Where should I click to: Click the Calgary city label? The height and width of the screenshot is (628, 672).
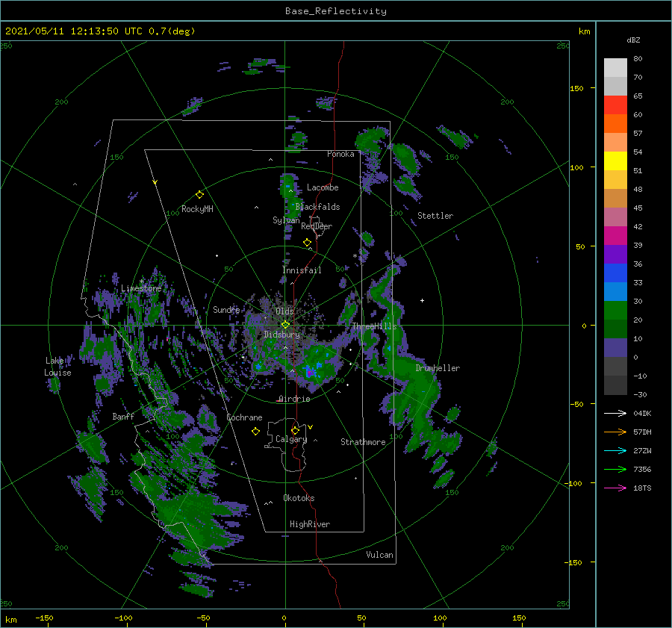click(291, 439)
